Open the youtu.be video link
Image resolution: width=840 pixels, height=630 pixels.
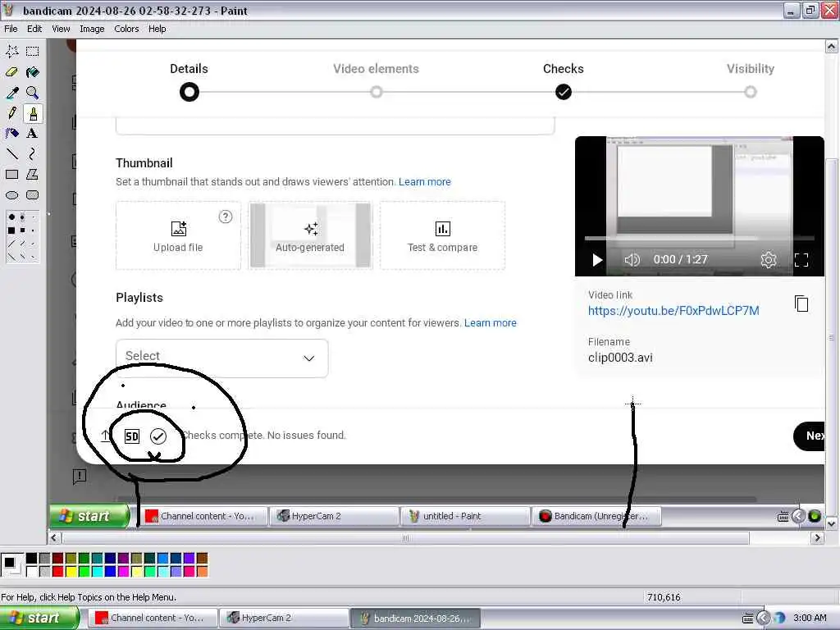[x=673, y=311]
